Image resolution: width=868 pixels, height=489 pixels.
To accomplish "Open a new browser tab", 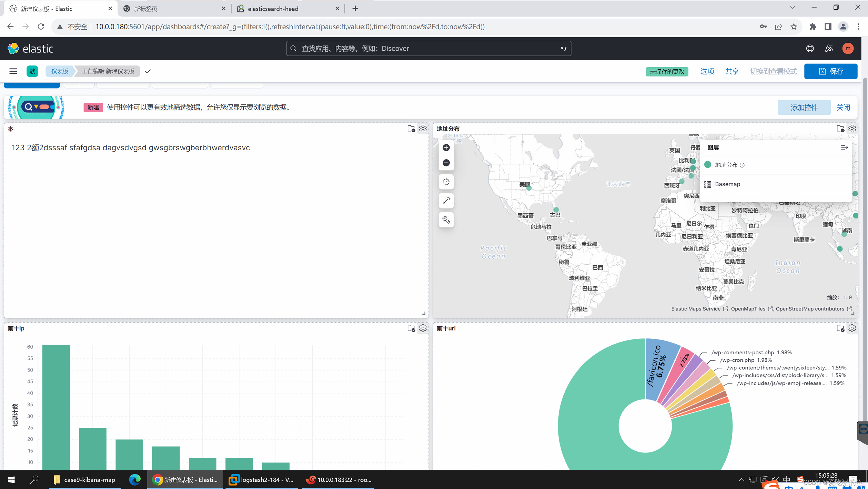I will pyautogui.click(x=355, y=9).
